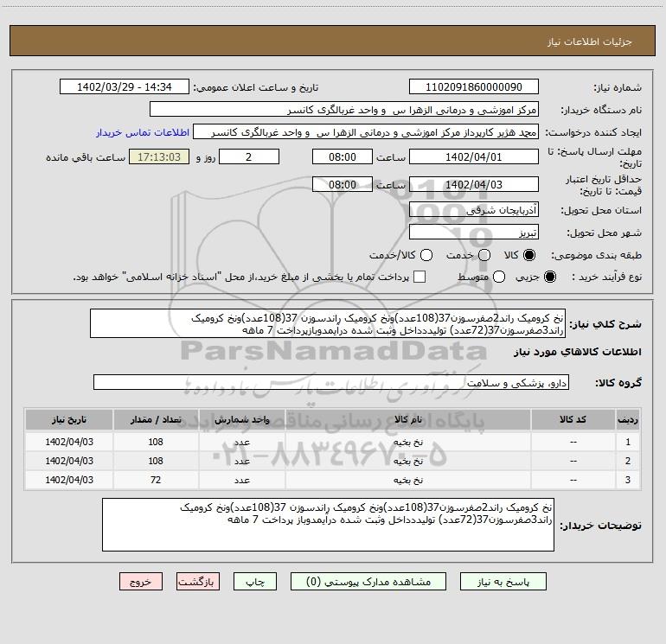Click the واحد شمارش column header
This screenshot has width=666, height=644.
tap(242, 419)
